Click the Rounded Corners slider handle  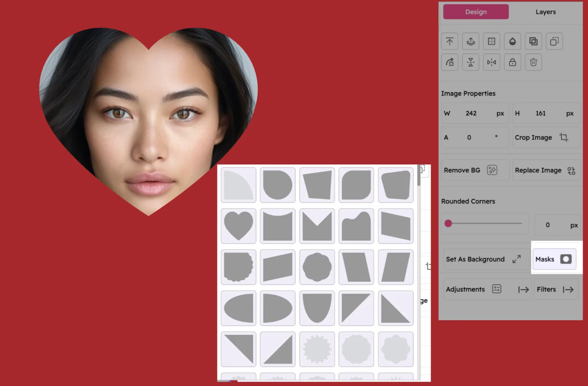[448, 223]
